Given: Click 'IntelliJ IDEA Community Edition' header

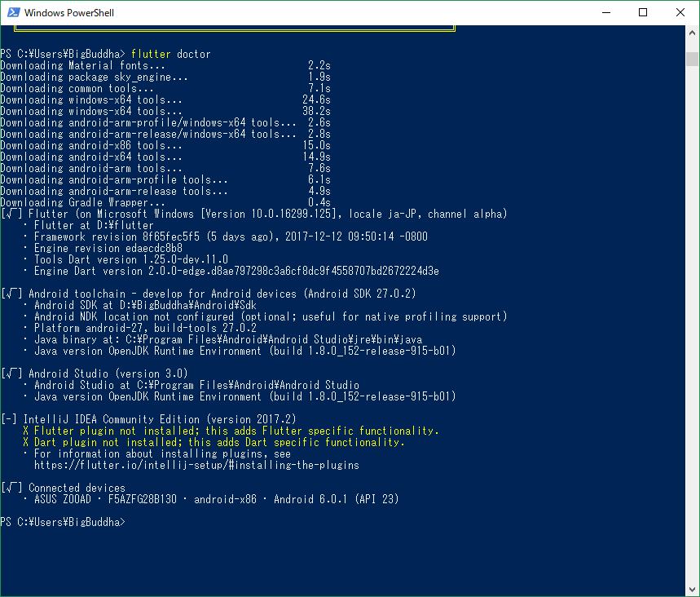Looking at the screenshot, I should (148, 419).
